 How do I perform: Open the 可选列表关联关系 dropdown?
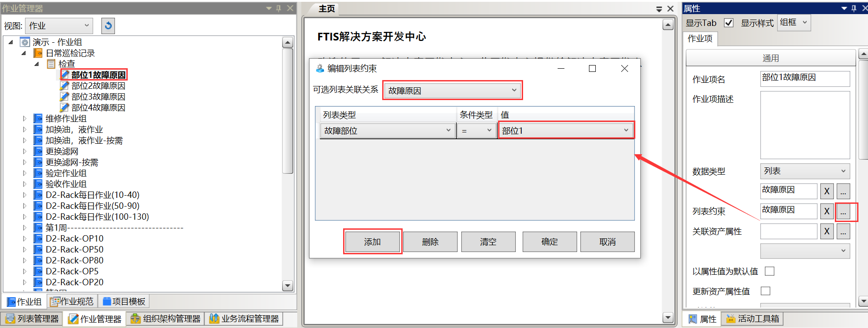coord(452,91)
